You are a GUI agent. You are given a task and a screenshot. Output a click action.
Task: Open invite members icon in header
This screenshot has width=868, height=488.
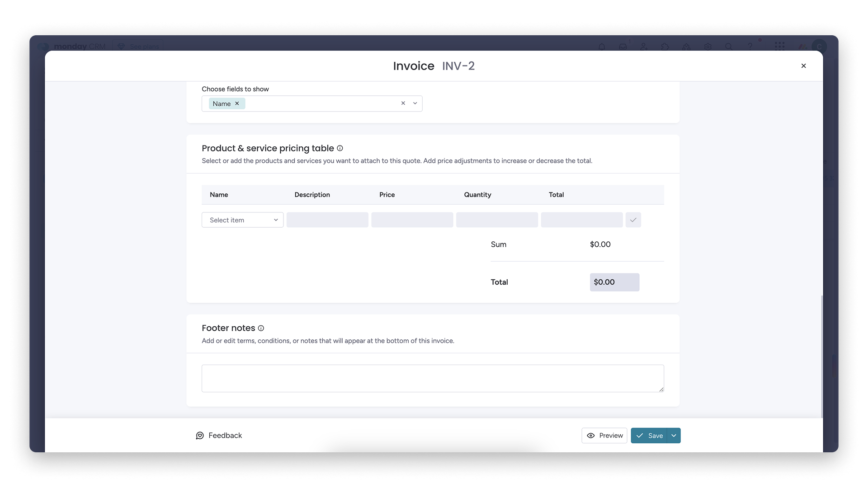(644, 47)
